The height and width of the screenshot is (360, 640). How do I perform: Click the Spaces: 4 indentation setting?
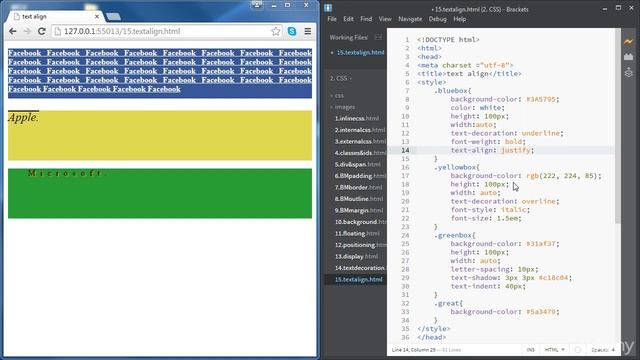point(603,350)
